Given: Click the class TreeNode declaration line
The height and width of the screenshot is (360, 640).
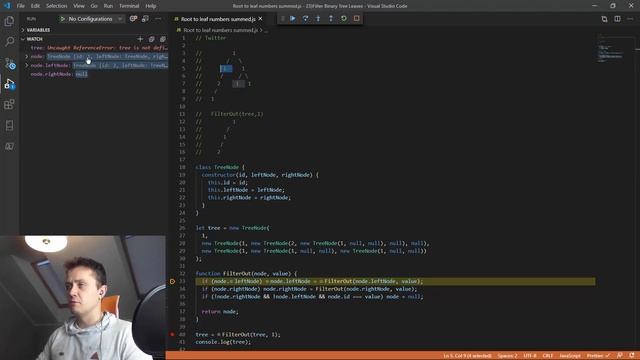Looking at the screenshot, I should point(220,167).
